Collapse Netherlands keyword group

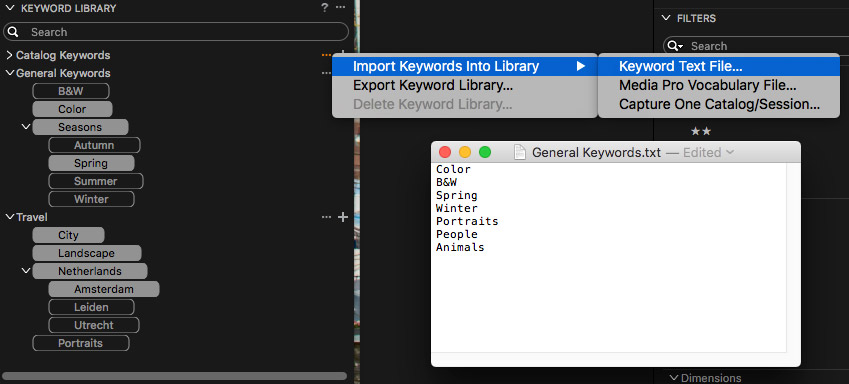click(25, 270)
